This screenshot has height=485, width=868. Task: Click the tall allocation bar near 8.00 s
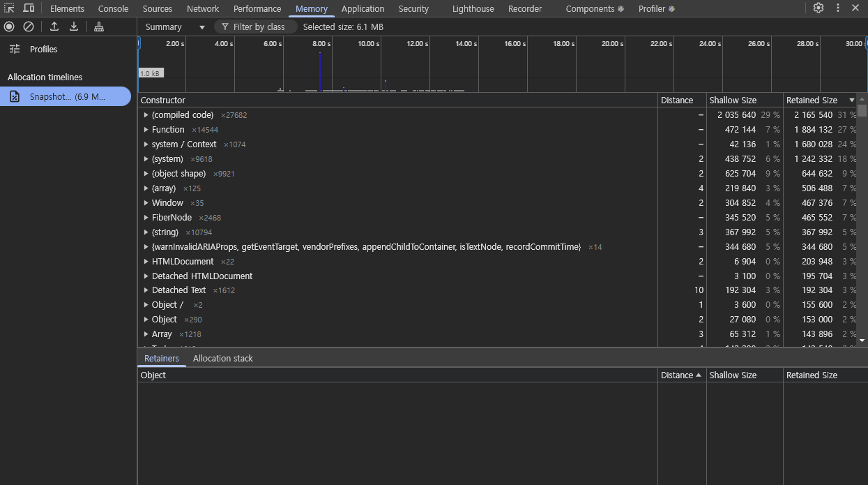coord(320,72)
